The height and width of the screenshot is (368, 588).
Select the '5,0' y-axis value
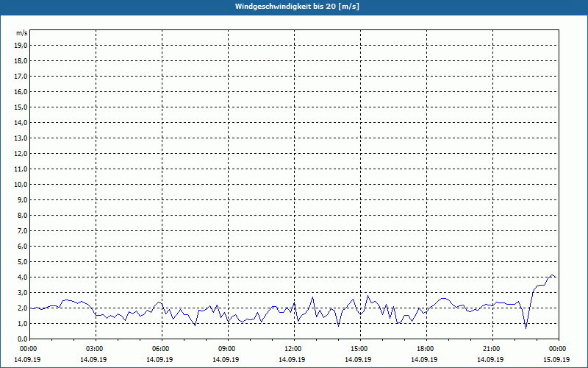click(x=23, y=262)
